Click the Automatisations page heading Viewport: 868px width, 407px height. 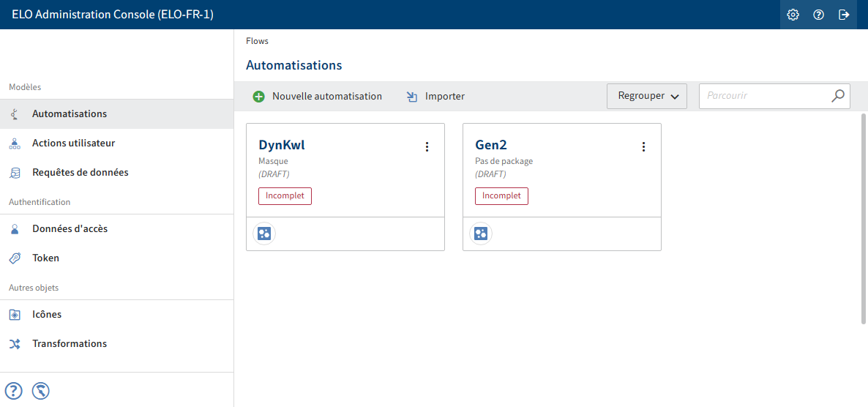point(294,65)
